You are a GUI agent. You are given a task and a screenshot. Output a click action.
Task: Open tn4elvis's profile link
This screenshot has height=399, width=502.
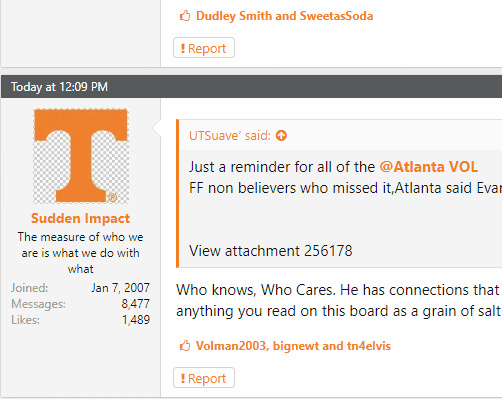coord(369,346)
